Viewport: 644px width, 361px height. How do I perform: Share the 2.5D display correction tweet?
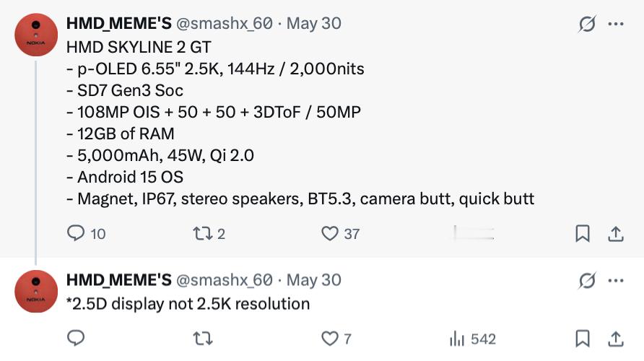(x=615, y=339)
